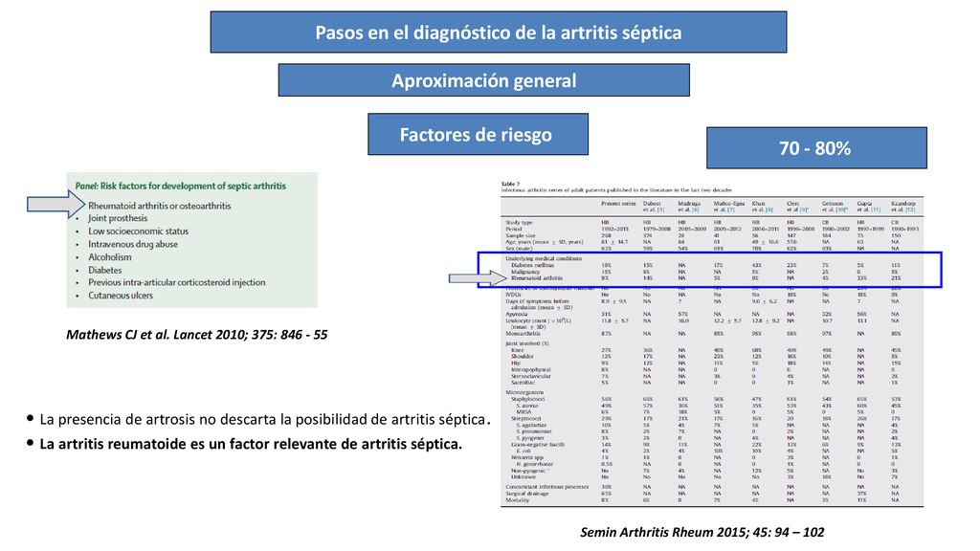Select the 'Gram-negative bacilli' row label
Screen dimensions: 980x551
[538, 445]
